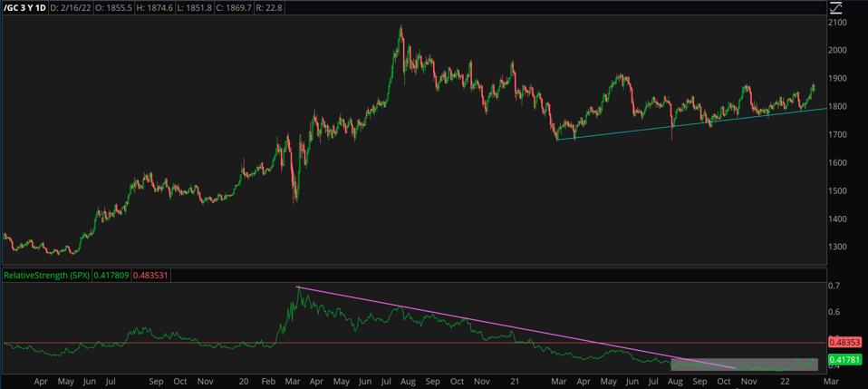
Task: Click the green 0.41781 value bubble
Action: 844,361
